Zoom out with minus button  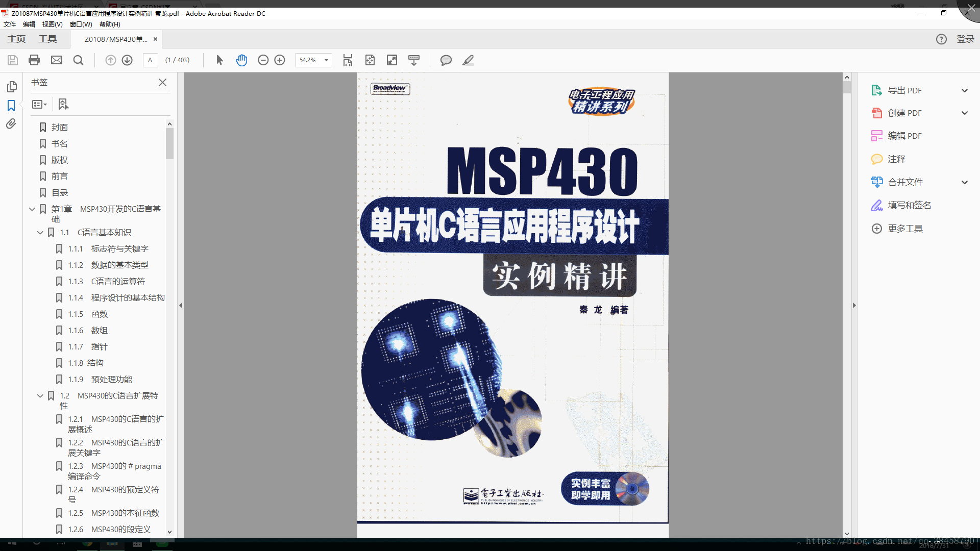click(263, 60)
